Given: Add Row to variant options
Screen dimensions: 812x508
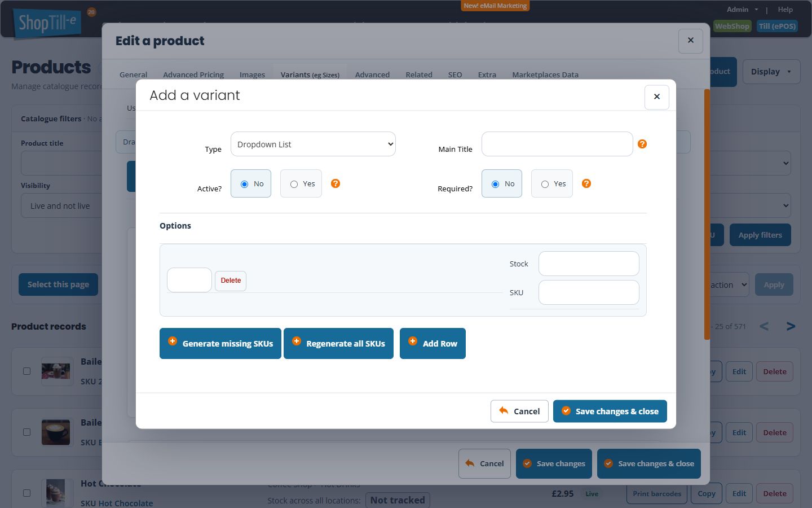Looking at the screenshot, I should tap(433, 343).
